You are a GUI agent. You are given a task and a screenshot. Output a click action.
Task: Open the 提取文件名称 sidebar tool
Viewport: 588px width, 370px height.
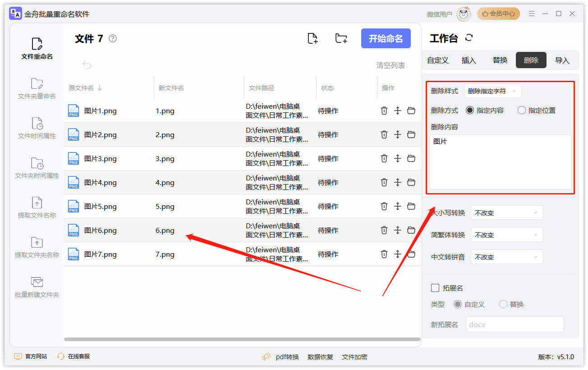pos(37,208)
